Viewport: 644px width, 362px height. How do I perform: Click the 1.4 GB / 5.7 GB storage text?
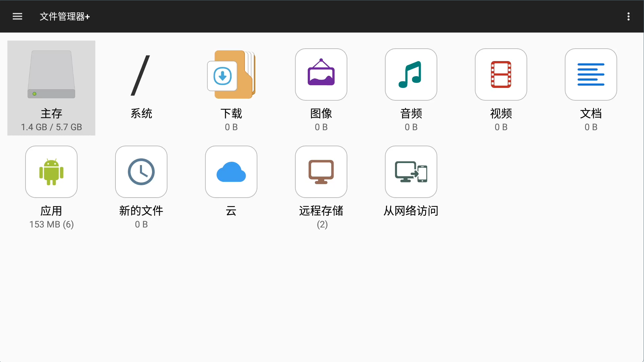[51, 127]
